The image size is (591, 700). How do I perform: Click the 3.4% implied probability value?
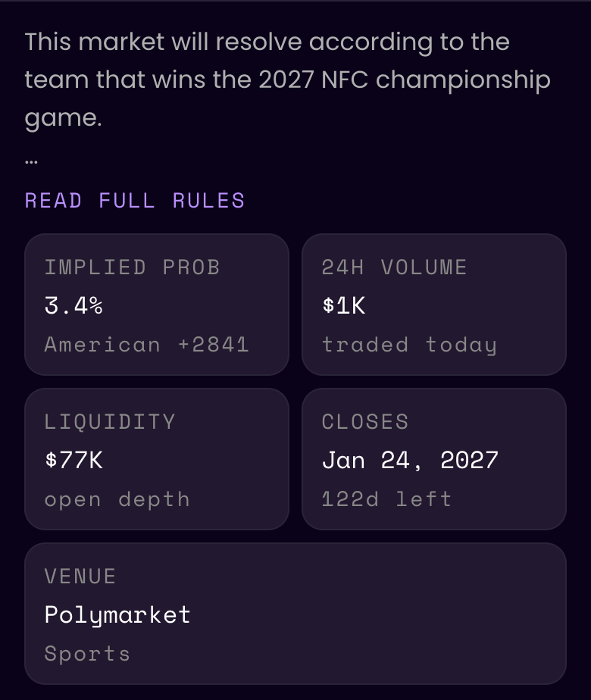click(x=73, y=306)
